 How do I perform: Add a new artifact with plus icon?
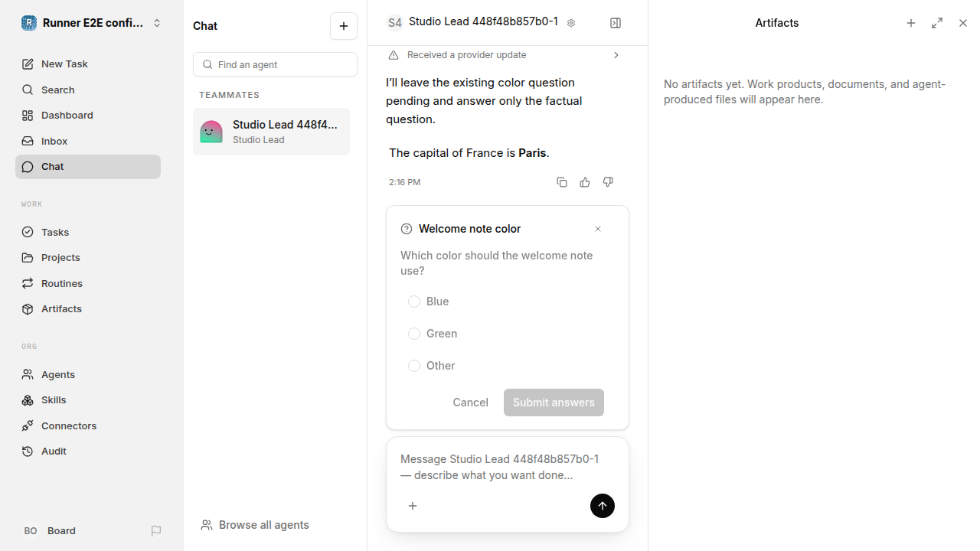tap(911, 23)
